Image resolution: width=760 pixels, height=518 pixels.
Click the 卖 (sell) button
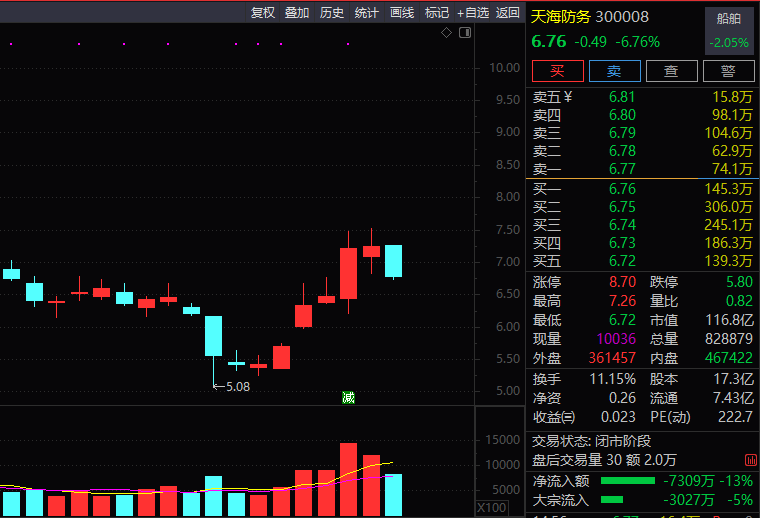tap(615, 71)
